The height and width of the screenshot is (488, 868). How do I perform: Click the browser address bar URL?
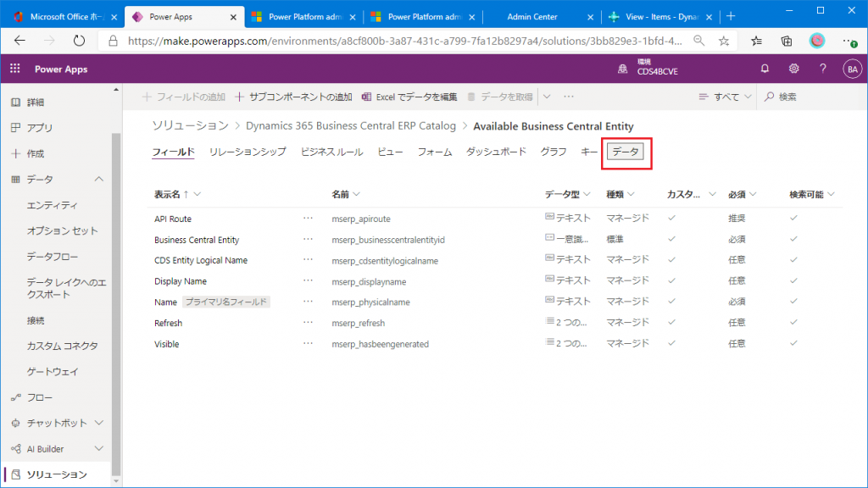click(x=404, y=41)
